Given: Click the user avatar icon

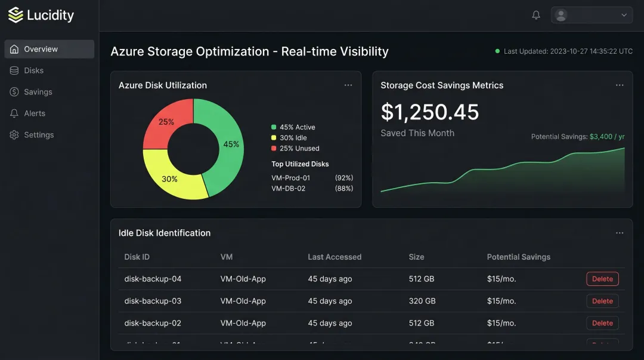Looking at the screenshot, I should 561,15.
